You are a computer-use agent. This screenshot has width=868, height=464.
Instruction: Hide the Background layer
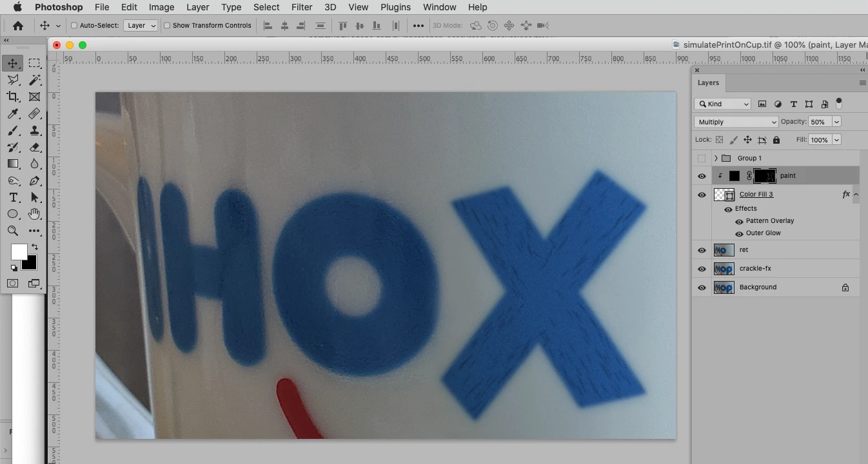point(702,287)
